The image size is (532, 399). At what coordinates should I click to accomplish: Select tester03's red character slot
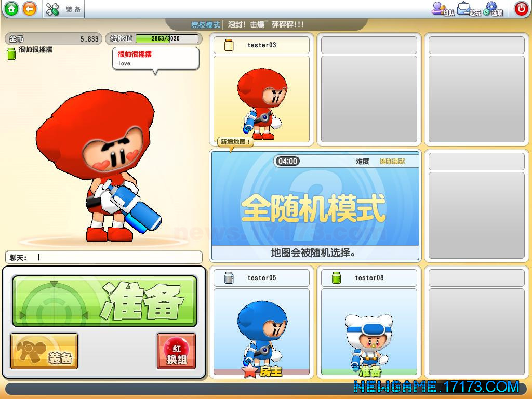pos(261,99)
